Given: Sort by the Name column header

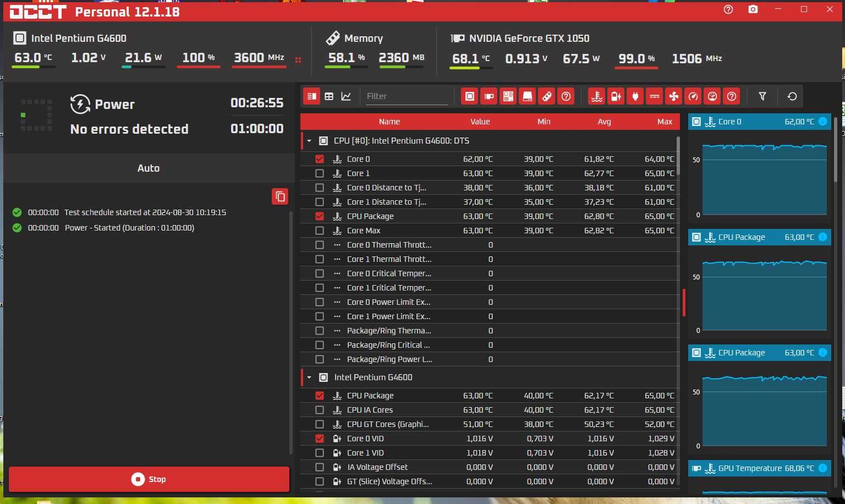Looking at the screenshot, I should coord(389,122).
